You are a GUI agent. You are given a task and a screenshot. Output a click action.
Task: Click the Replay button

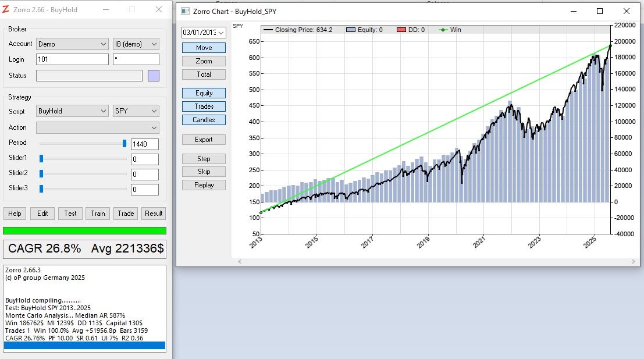click(x=204, y=185)
